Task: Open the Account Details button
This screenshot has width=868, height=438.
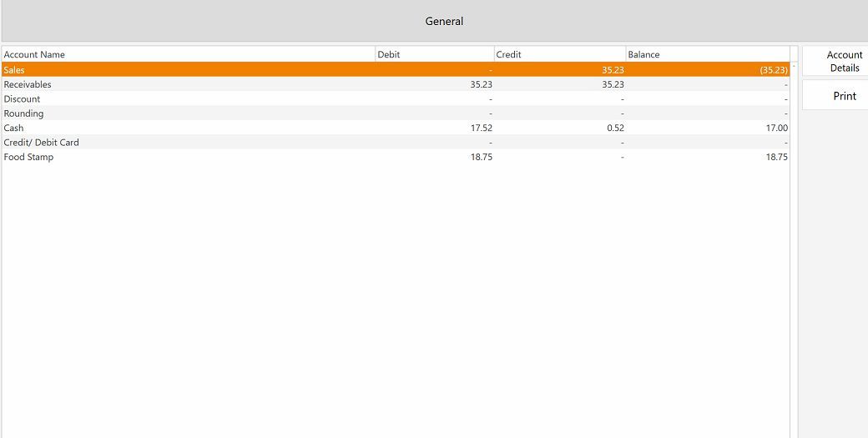Action: (835, 62)
